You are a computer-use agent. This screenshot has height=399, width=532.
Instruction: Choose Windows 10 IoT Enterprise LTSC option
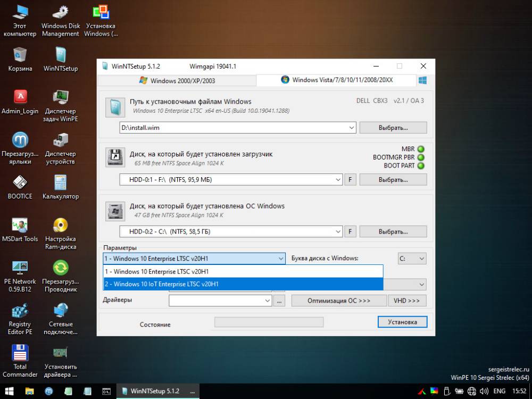pos(243,284)
